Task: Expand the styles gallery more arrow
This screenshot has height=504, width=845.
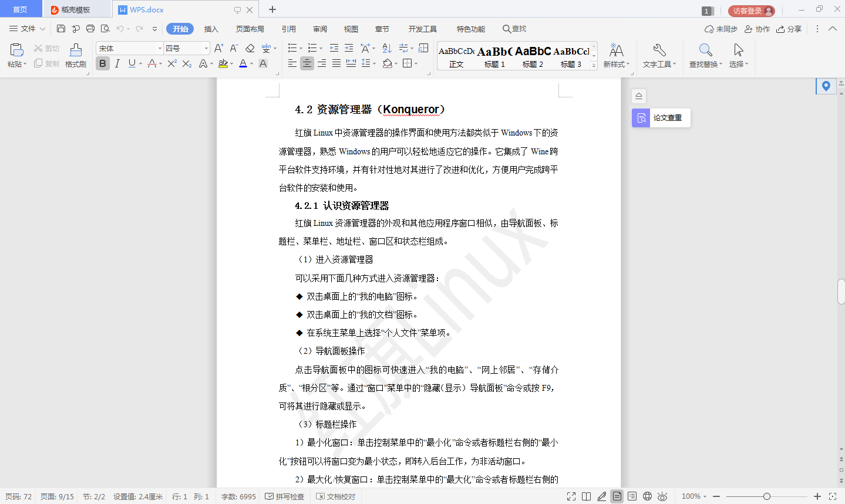Action: pyautogui.click(x=594, y=66)
